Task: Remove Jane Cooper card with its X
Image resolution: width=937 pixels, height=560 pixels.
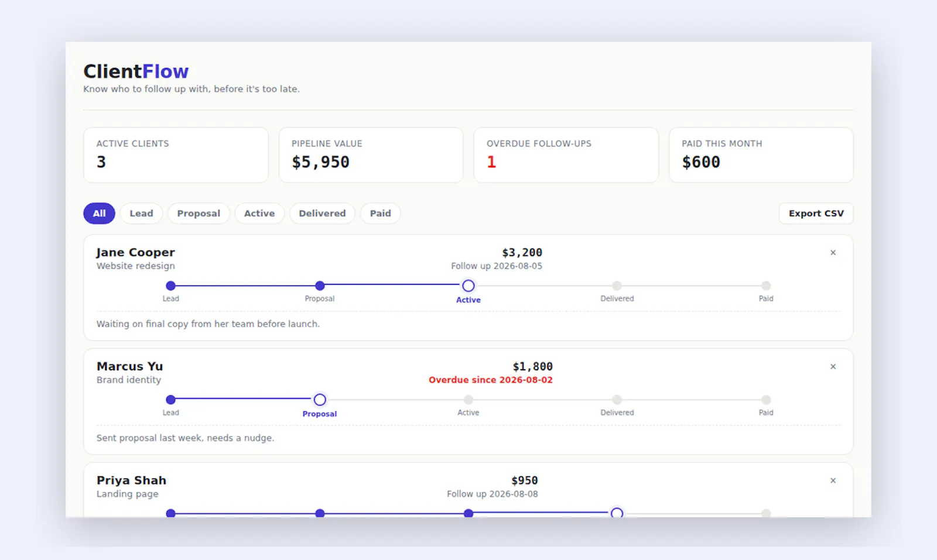Action: [833, 253]
